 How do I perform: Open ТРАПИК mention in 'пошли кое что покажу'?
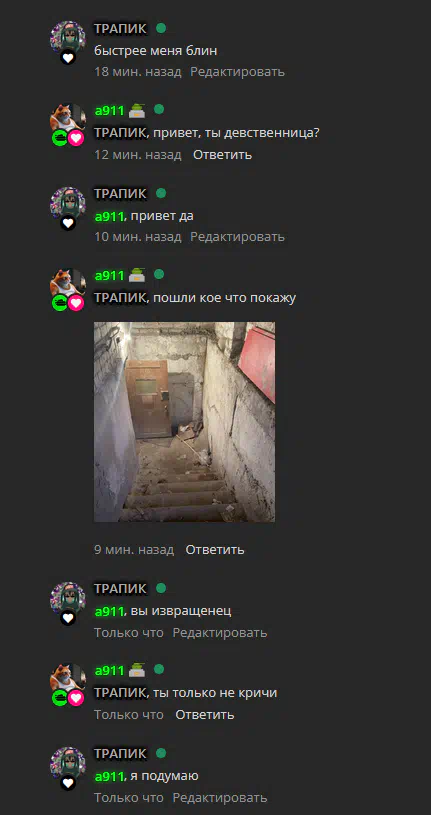(x=121, y=298)
